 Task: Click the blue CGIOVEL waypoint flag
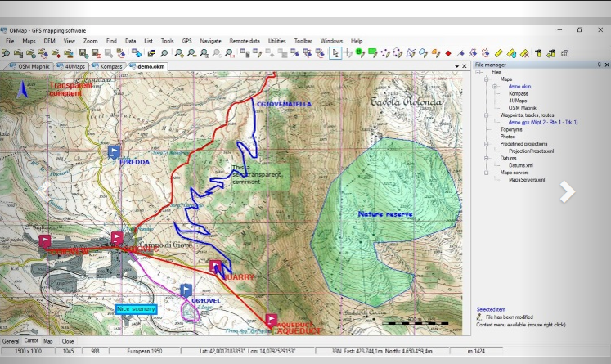(186, 290)
